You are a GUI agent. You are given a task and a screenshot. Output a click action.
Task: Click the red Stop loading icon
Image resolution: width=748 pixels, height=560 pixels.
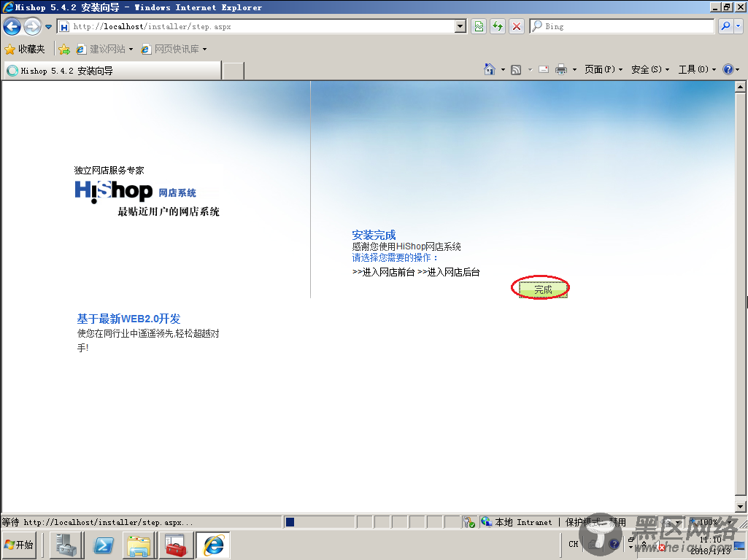point(516,27)
